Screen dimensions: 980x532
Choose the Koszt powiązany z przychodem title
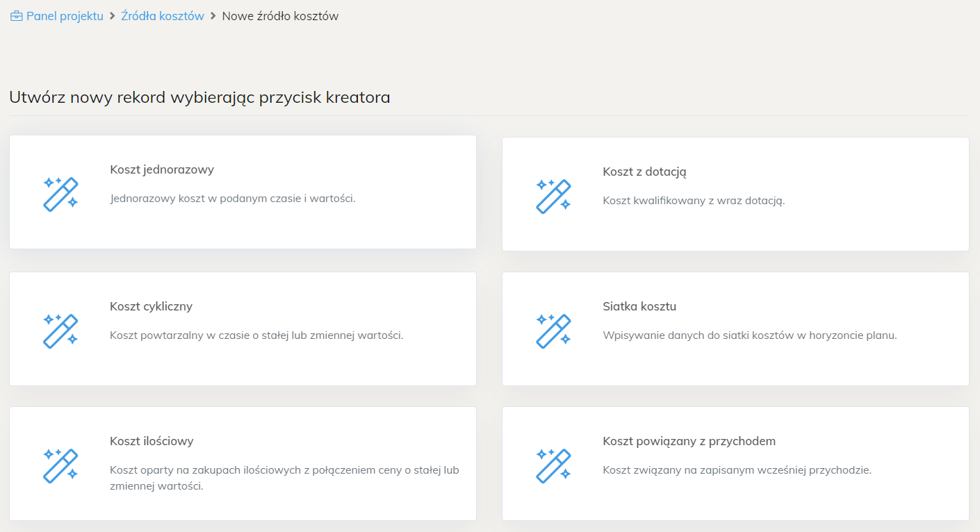coord(689,441)
